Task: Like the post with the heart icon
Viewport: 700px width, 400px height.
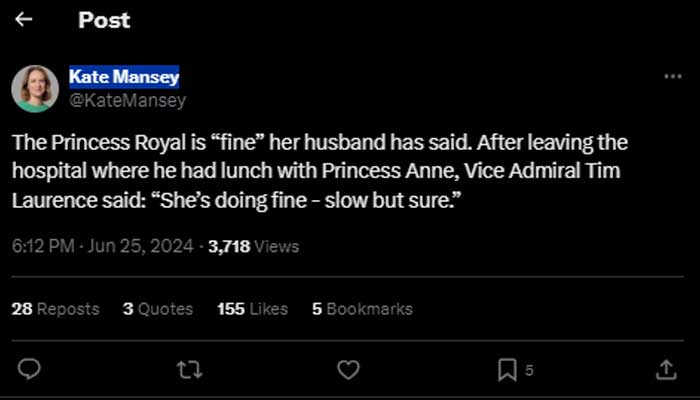Action: pyautogui.click(x=348, y=370)
